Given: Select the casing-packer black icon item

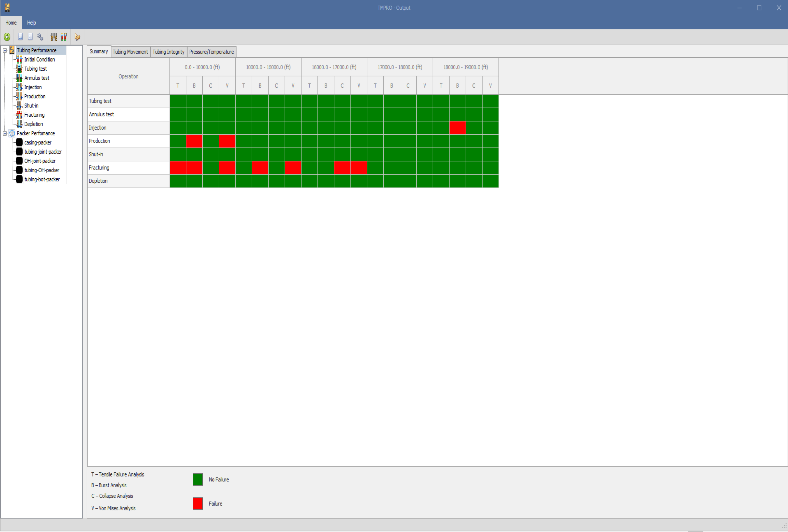Looking at the screenshot, I should point(19,142).
